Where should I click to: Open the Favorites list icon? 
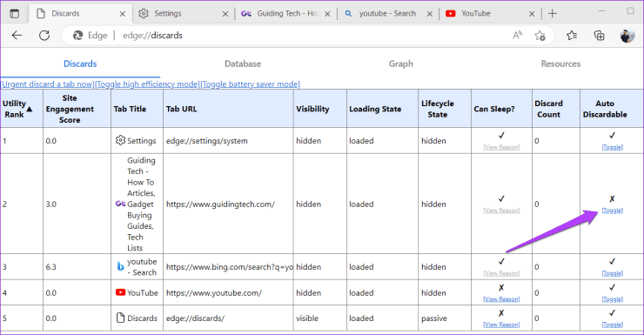pyautogui.click(x=571, y=36)
